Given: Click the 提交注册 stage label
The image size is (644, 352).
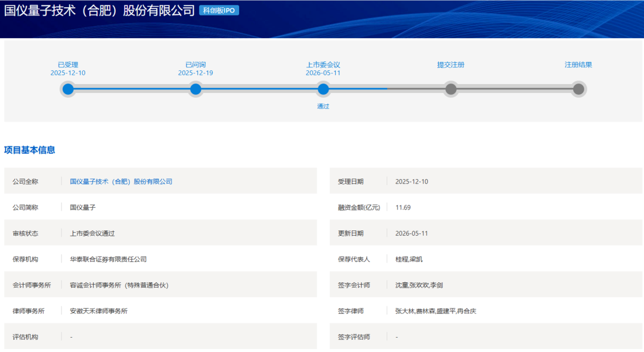Looking at the screenshot, I should (451, 65).
